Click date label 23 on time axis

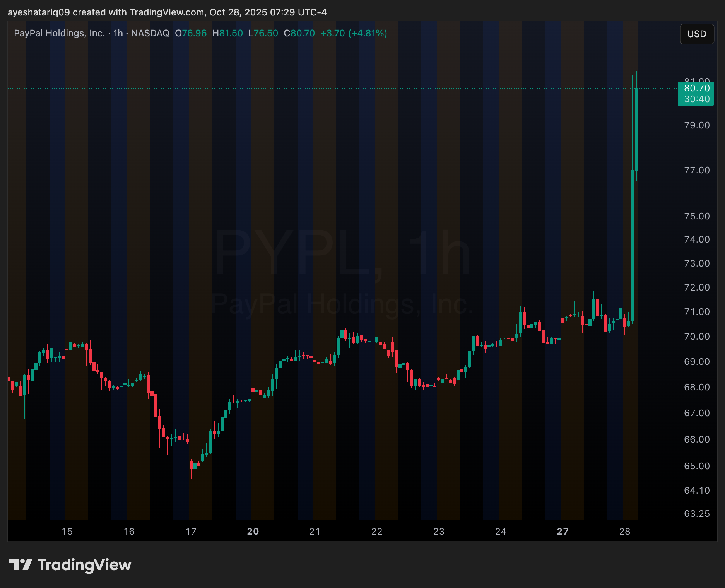(439, 532)
